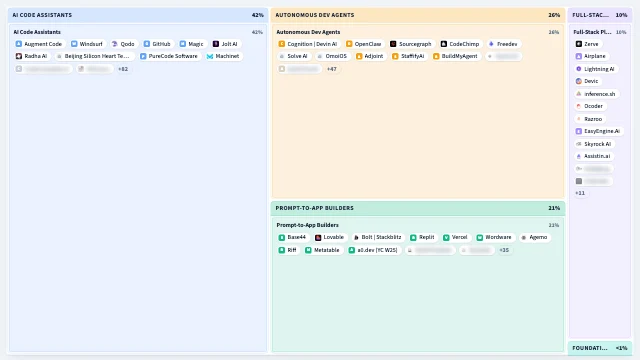Open the OmoiOS company chip

pos(332,56)
